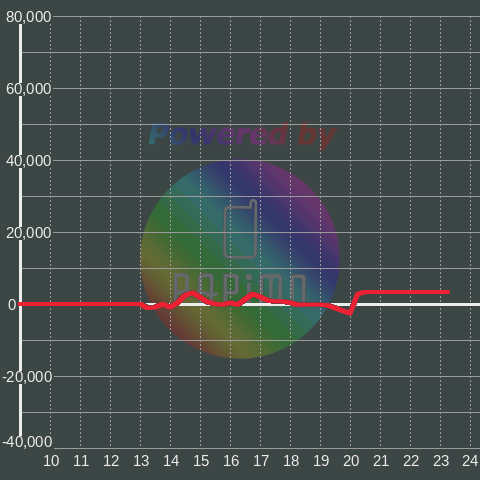Screen dimensions: 480x480
Task: Select the 60,000 y-axis label
Action: click(x=29, y=89)
